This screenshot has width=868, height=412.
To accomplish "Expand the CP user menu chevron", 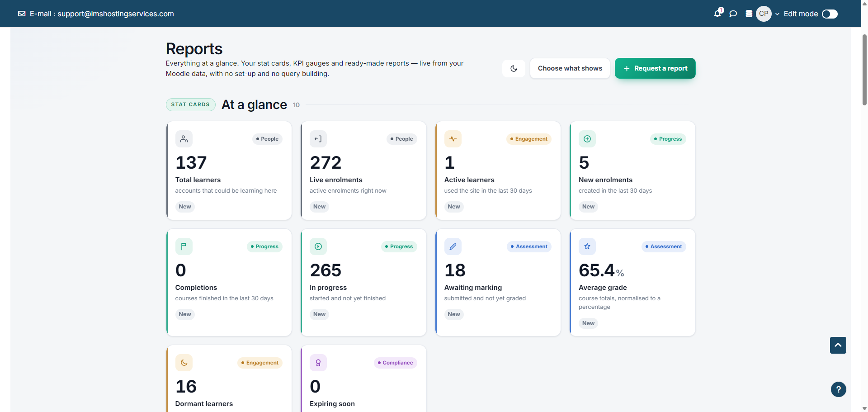I will pos(777,14).
